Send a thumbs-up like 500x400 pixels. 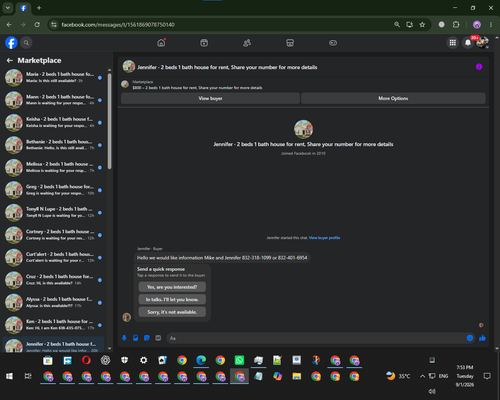click(x=482, y=338)
